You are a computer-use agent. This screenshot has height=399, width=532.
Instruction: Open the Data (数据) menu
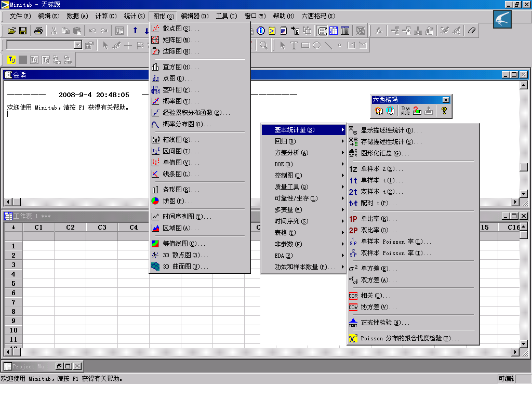coord(77,16)
